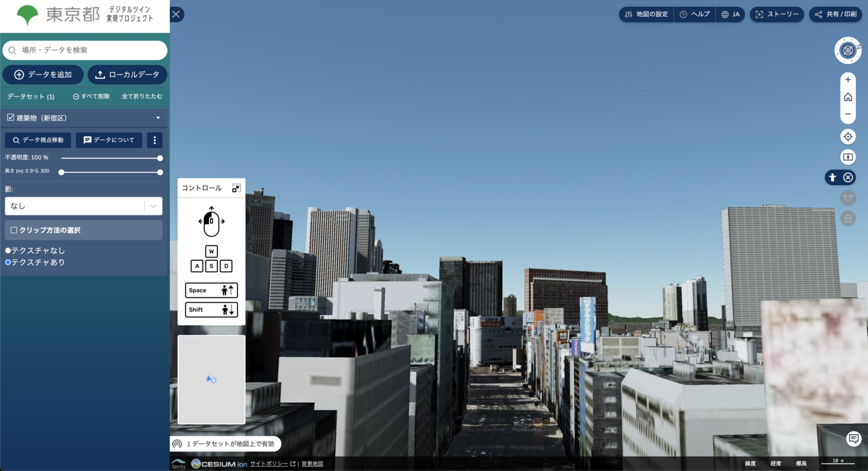Screen dimensions: 868x471
Task: Enable the クリップ方法の選択 checkbox
Action: 14,230
